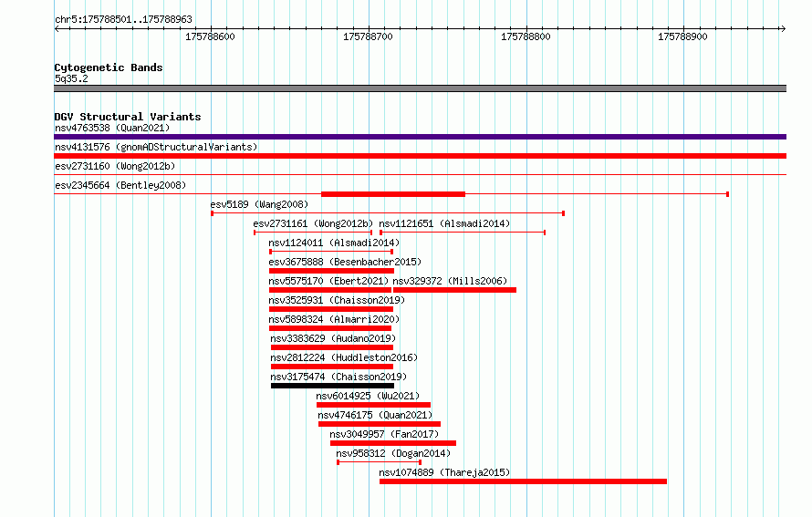Viewport: 812px width, 517px height.
Task: Select the purple nsv4763538 variant bar
Action: tap(420, 137)
